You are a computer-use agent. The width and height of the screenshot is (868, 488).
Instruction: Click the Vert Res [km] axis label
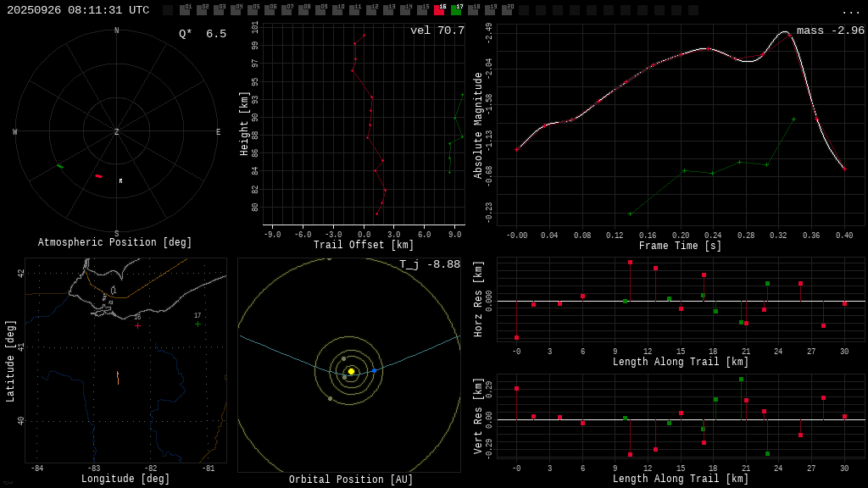pyautogui.click(x=478, y=416)
